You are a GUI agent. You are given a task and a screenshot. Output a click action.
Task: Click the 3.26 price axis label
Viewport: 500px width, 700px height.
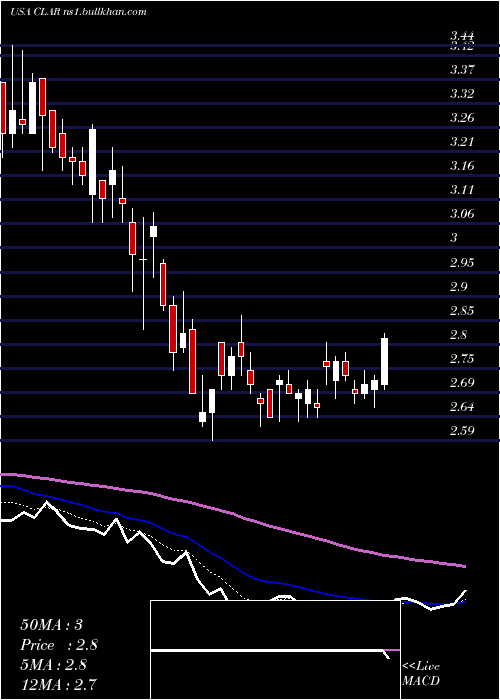pyautogui.click(x=462, y=118)
